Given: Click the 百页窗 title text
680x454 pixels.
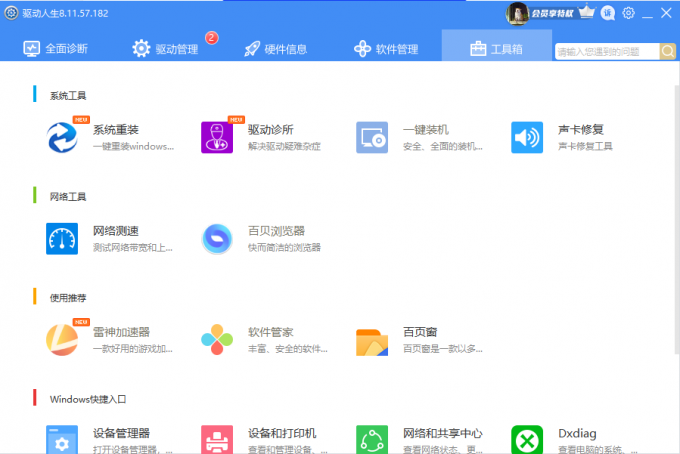Looking at the screenshot, I should 420,332.
